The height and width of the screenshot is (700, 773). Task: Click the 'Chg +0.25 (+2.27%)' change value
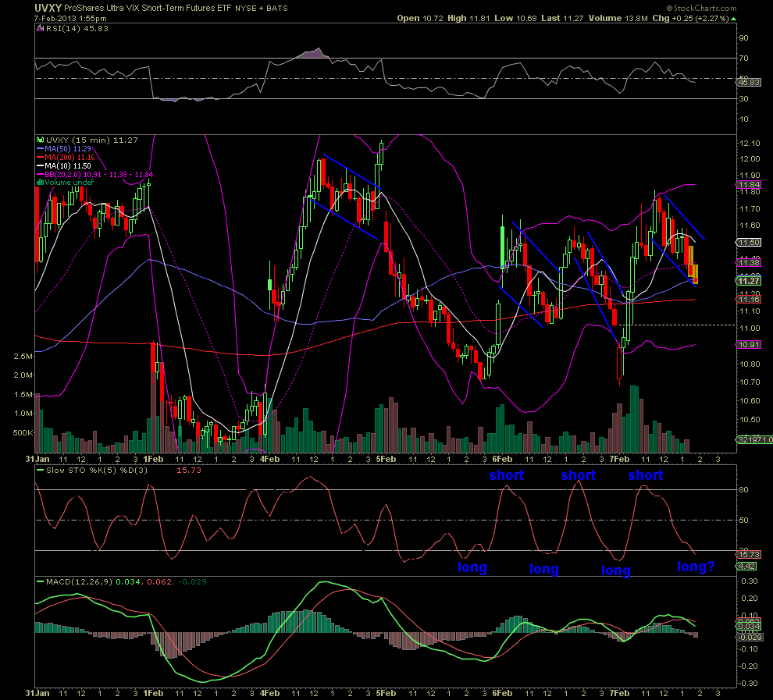pos(690,18)
